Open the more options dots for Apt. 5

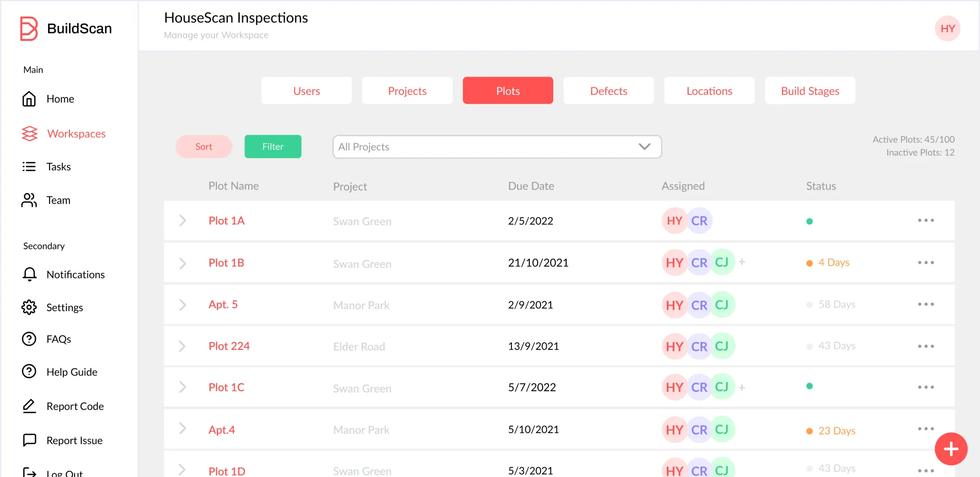point(926,305)
